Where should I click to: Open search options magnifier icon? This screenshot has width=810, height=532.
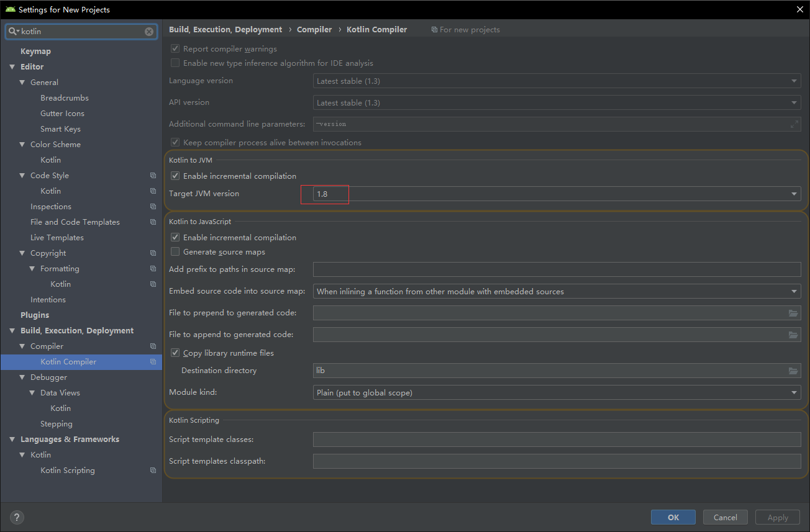[14, 31]
